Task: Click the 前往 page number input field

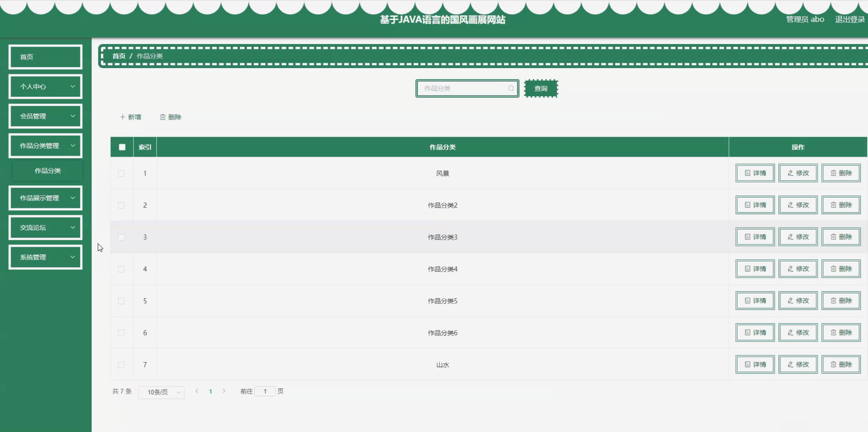Action: click(x=265, y=391)
